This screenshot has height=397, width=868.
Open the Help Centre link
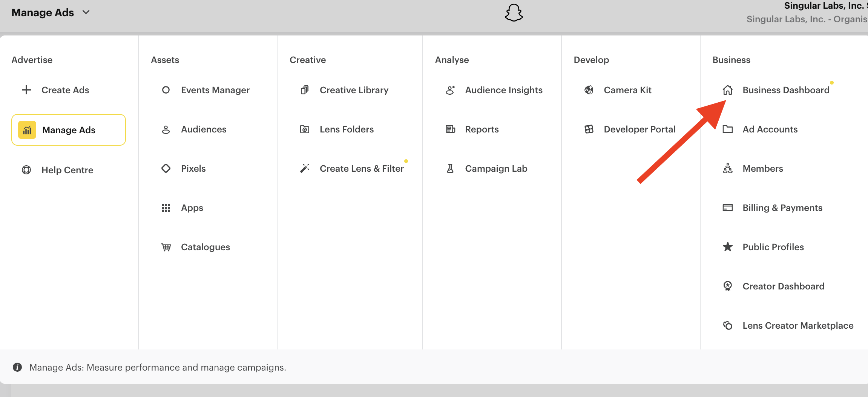click(x=67, y=170)
